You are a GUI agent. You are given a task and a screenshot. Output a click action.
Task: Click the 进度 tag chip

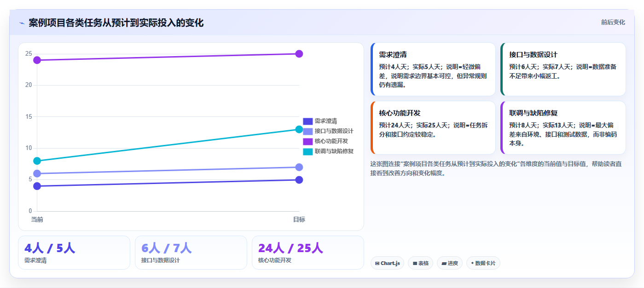click(x=450, y=263)
